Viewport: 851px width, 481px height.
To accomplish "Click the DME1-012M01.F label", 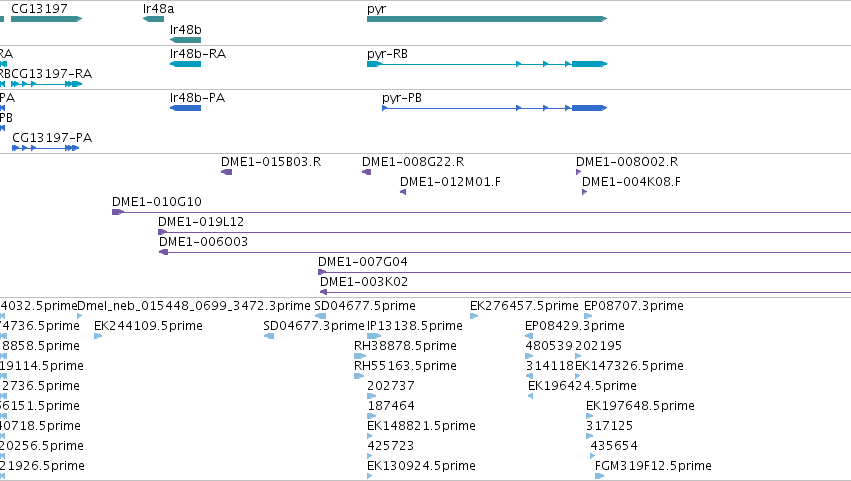I will (x=450, y=182).
